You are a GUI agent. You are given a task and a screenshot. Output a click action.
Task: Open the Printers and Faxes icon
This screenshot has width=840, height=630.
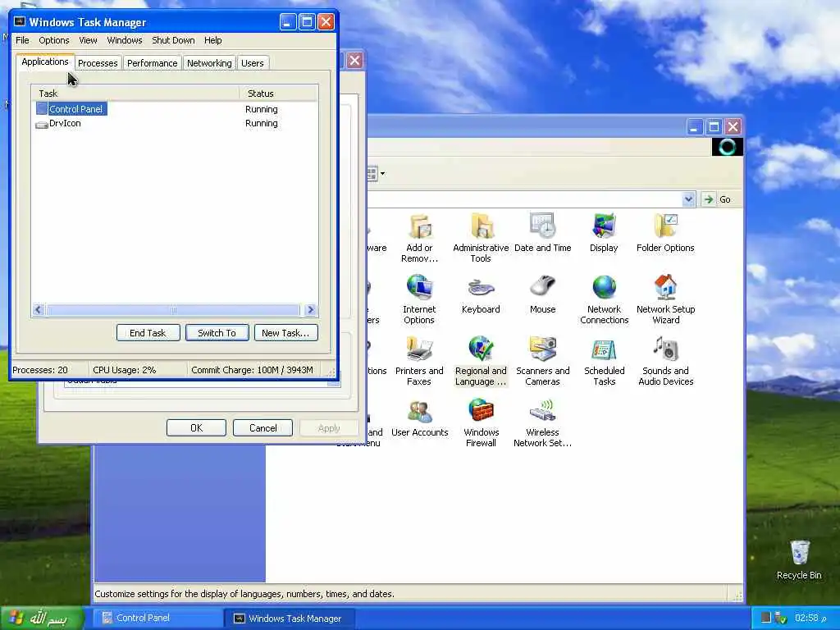click(x=419, y=361)
